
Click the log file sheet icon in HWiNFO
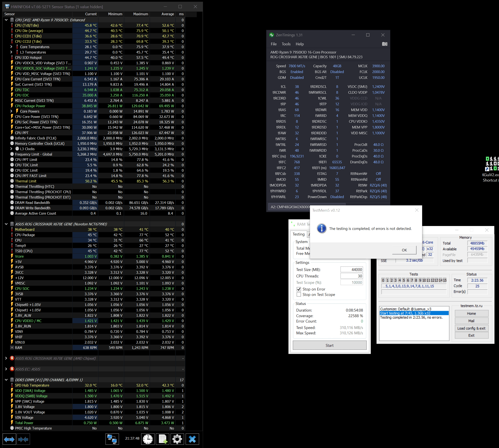tap(163, 439)
